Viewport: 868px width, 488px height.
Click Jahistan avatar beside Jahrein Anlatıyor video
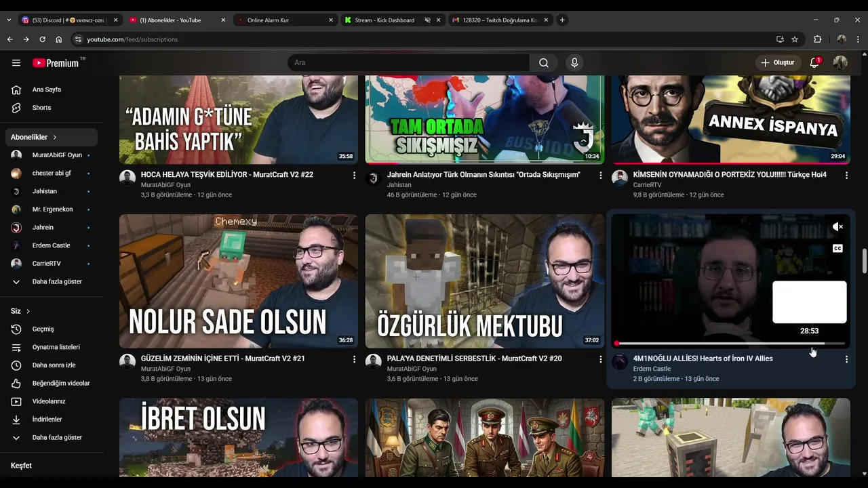click(374, 178)
